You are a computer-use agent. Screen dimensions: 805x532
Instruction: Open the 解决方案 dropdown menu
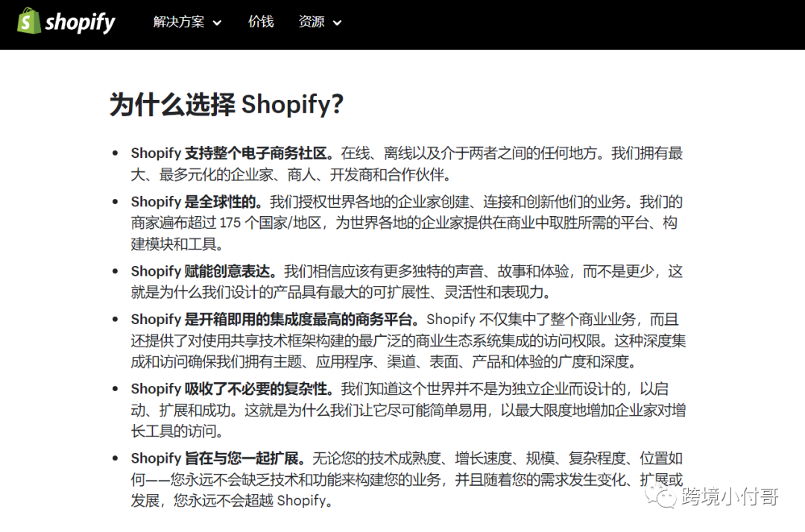tap(187, 22)
